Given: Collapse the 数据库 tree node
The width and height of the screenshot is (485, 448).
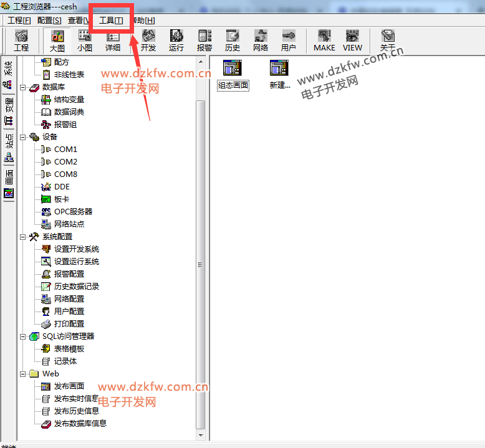Looking at the screenshot, I should point(23,87).
